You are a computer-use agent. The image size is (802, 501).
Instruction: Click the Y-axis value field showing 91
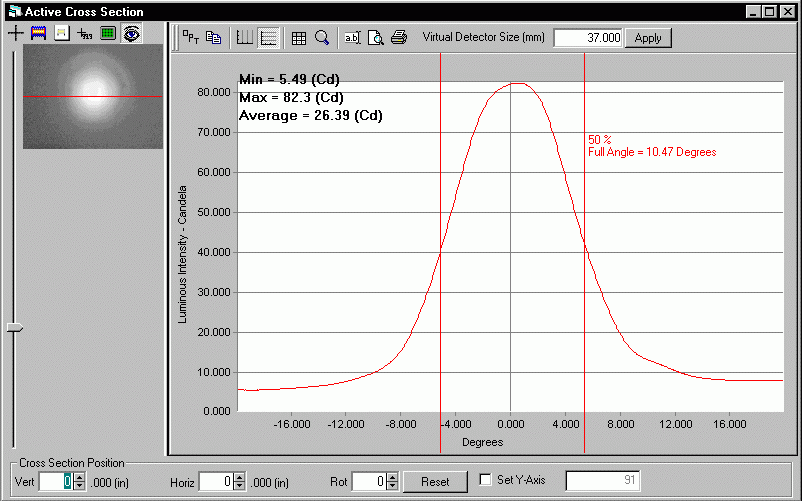(x=603, y=480)
